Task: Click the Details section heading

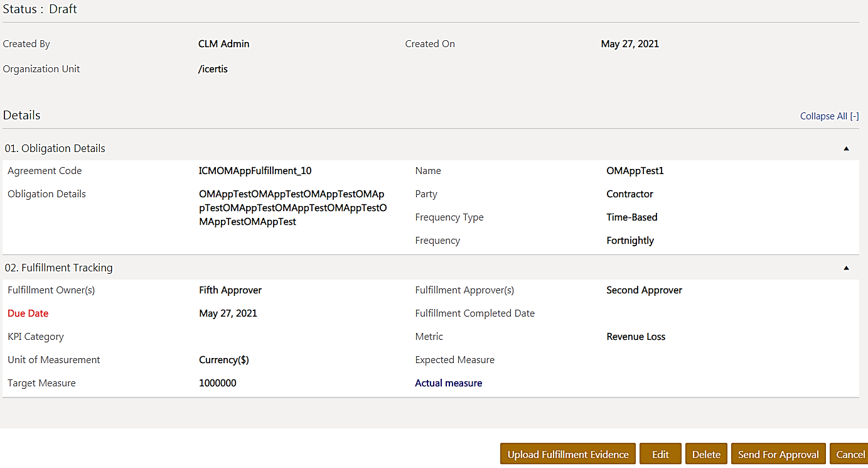Action: click(22, 116)
